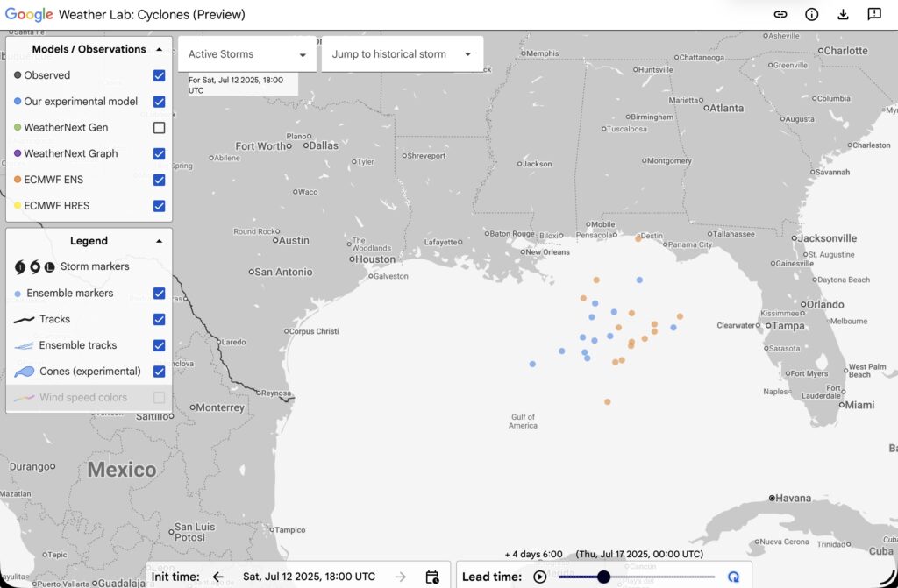Go to previous init time arrow
Viewport: 898px width, 588px height.
coord(218,577)
